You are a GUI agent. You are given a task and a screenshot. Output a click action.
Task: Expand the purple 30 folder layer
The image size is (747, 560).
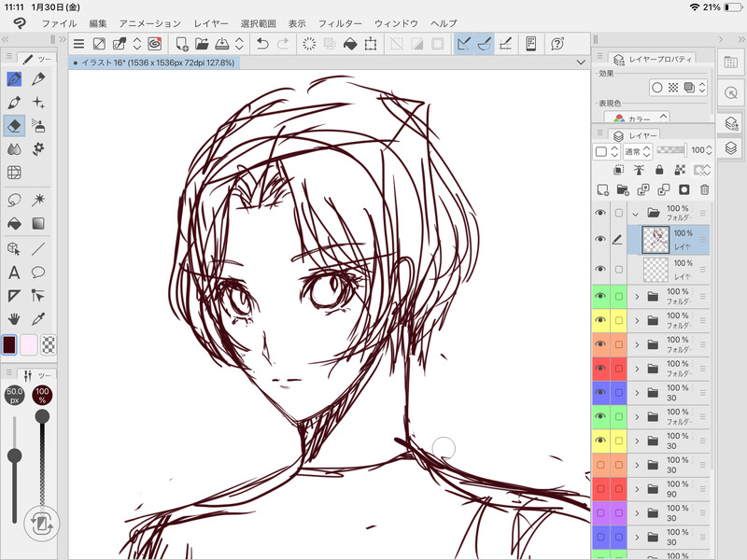[637, 513]
